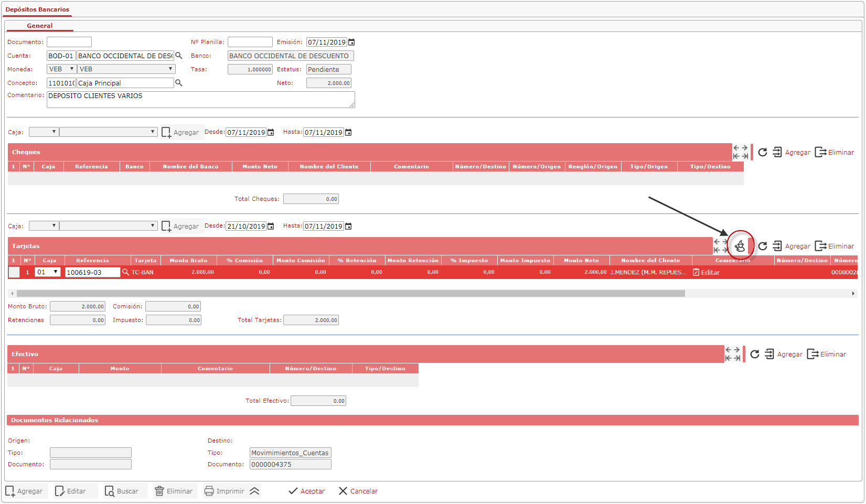The height and width of the screenshot is (504, 866).
Task: Click the Referencia field containing 100619-03
Action: [93, 272]
